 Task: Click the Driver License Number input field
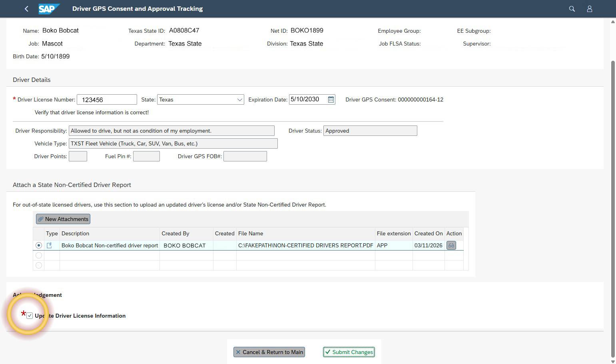click(106, 99)
